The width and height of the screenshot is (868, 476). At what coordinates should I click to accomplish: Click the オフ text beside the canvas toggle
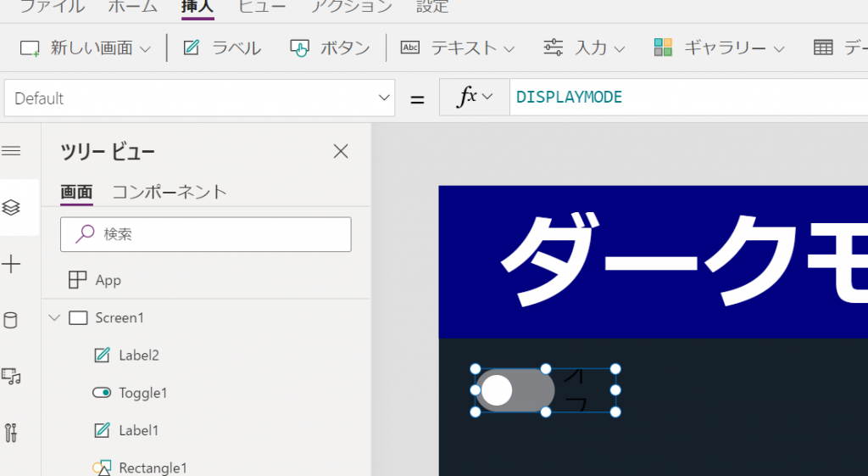click(576, 390)
